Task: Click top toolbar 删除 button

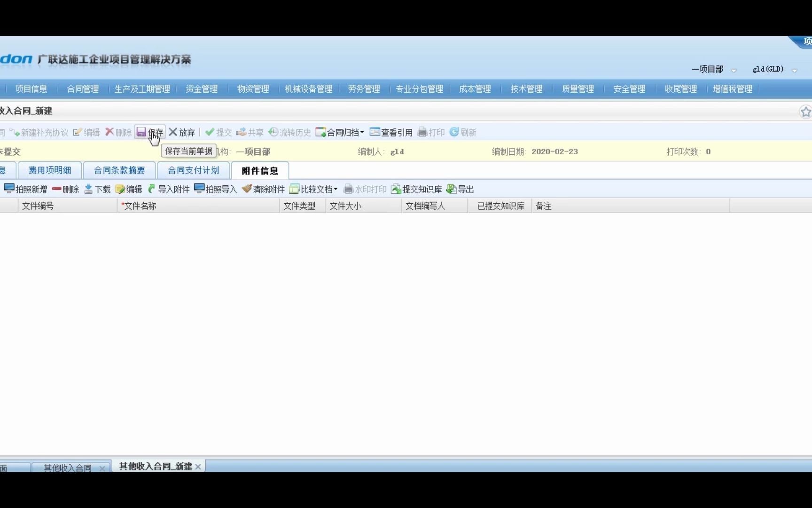Action: (x=118, y=133)
